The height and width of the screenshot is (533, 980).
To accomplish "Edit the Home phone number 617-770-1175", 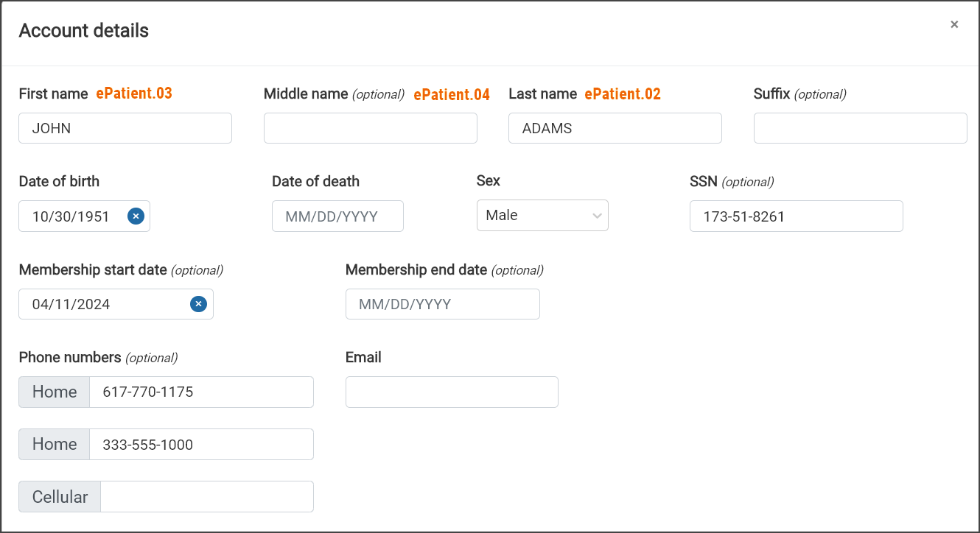I will pyautogui.click(x=201, y=392).
